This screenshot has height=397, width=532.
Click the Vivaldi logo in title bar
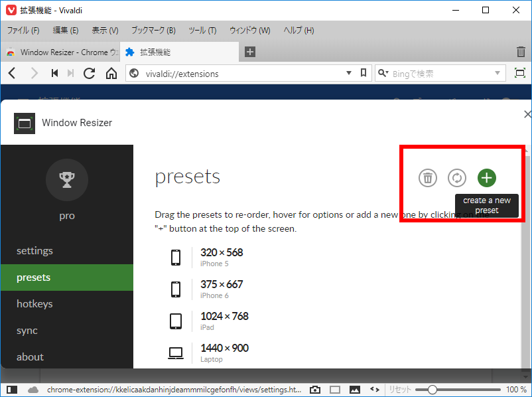click(11, 10)
